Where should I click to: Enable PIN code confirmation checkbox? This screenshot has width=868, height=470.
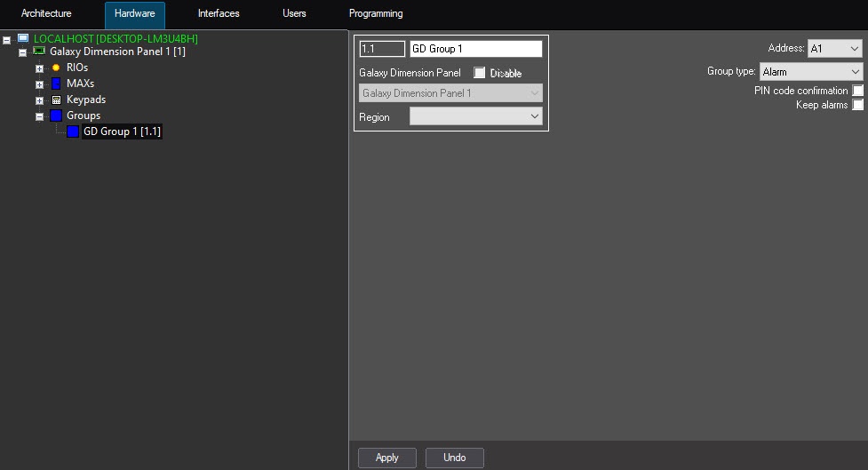pos(857,91)
